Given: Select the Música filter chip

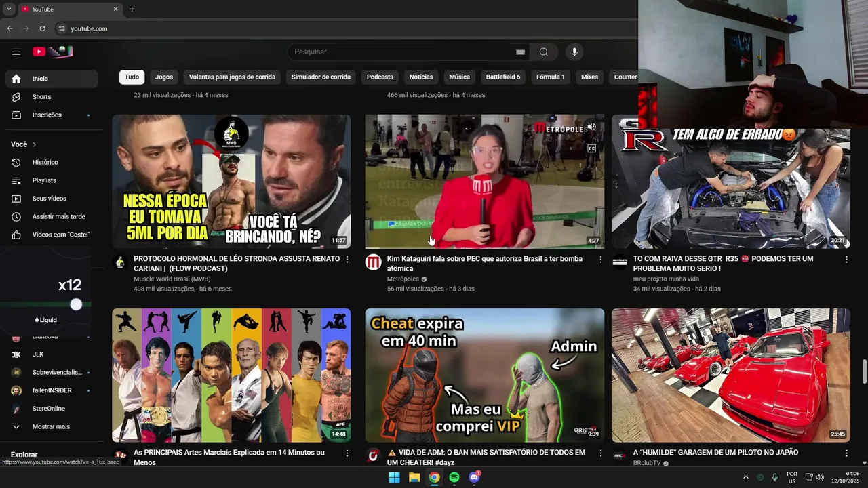Looking at the screenshot, I should [x=459, y=77].
